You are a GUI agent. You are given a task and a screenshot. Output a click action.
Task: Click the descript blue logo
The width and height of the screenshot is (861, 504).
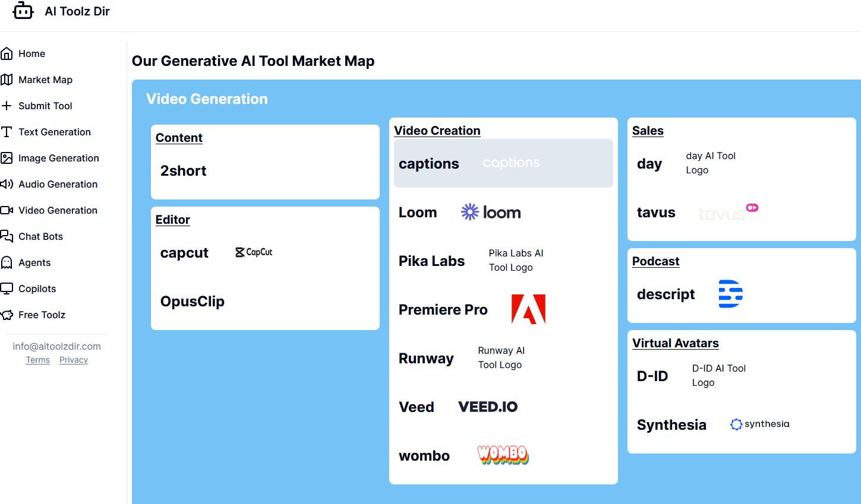730,294
